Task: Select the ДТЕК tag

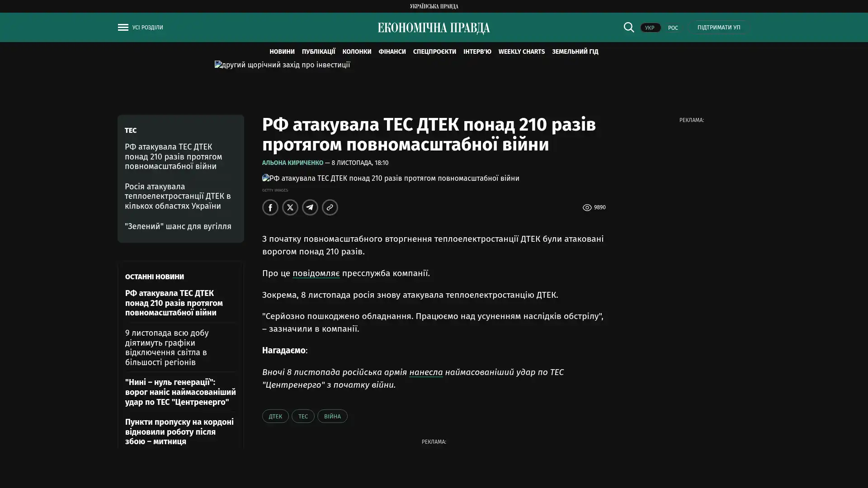Action: pyautogui.click(x=275, y=416)
